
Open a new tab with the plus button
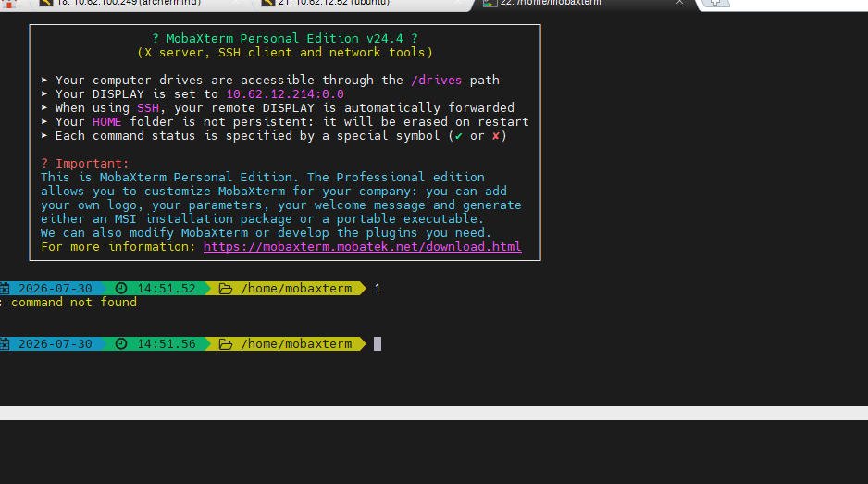point(715,3)
